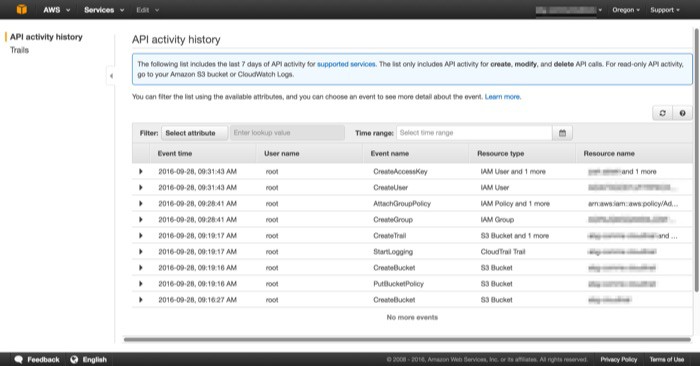Click the AWS cube logo icon
Viewport: 700px width, 366px height.
click(21, 9)
